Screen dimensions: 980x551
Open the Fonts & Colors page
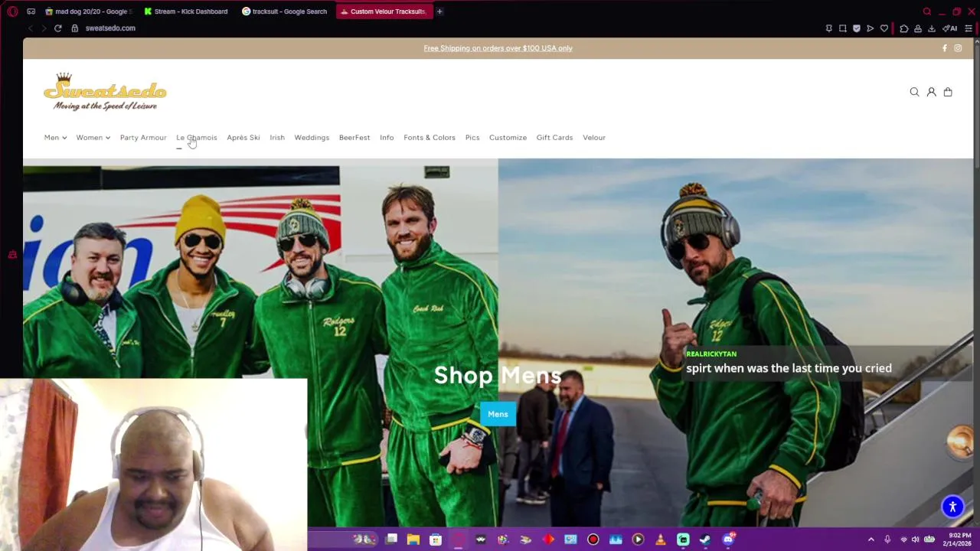(430, 138)
